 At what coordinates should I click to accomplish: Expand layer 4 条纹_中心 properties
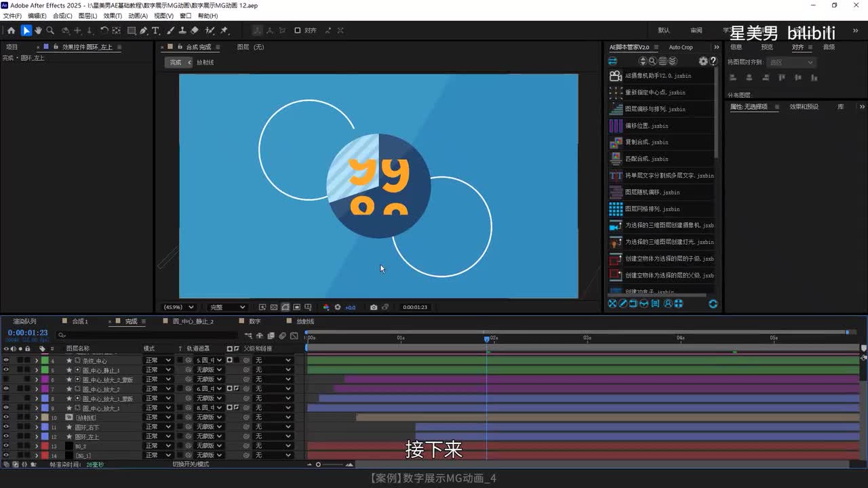click(x=37, y=361)
